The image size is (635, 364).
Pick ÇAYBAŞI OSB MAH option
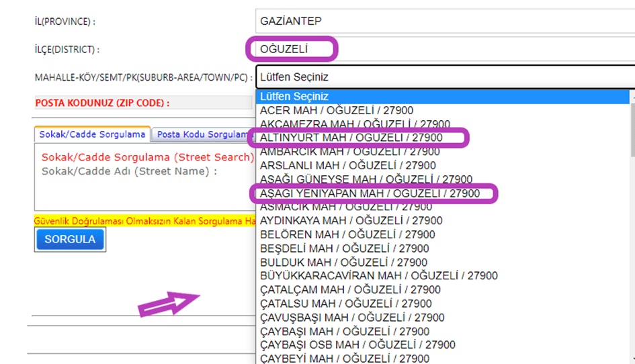tap(357, 345)
